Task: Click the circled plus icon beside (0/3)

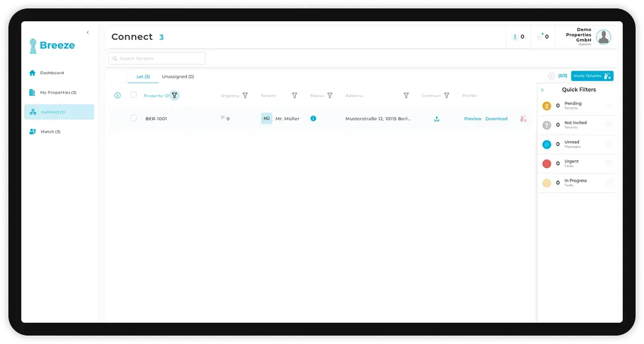Action: coord(552,76)
